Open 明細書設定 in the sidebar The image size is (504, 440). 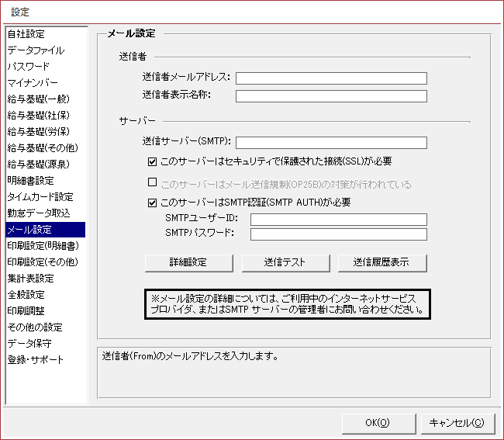pyautogui.click(x=30, y=181)
